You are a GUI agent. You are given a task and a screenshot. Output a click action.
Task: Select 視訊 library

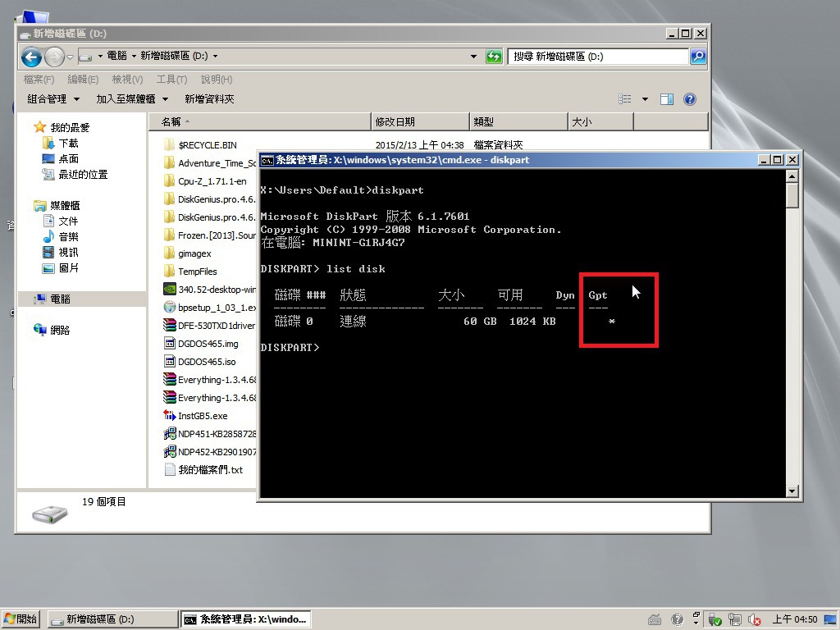pos(69,253)
